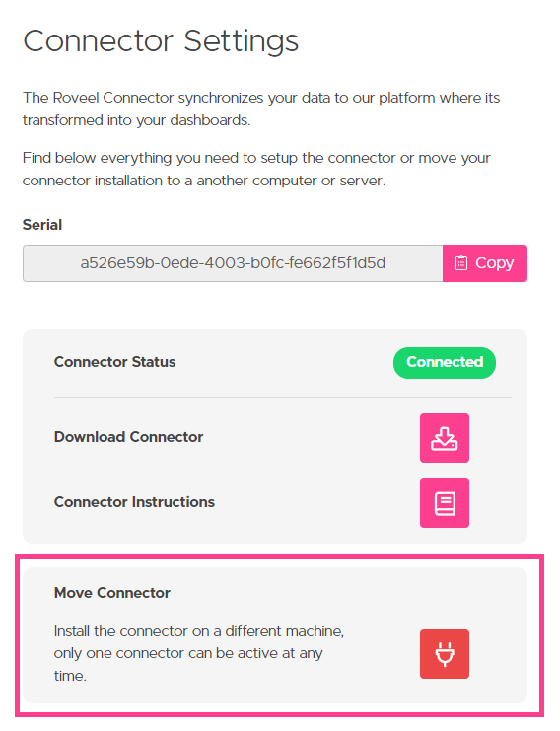The image size is (560, 731).
Task: Click the Roveel Connector synchronizes description paragraph
Action: (x=261, y=109)
